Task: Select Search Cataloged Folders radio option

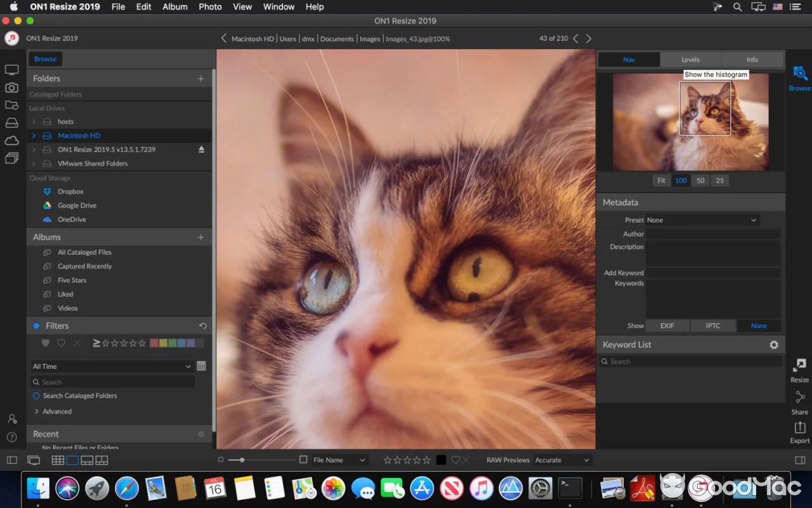Action: point(36,396)
